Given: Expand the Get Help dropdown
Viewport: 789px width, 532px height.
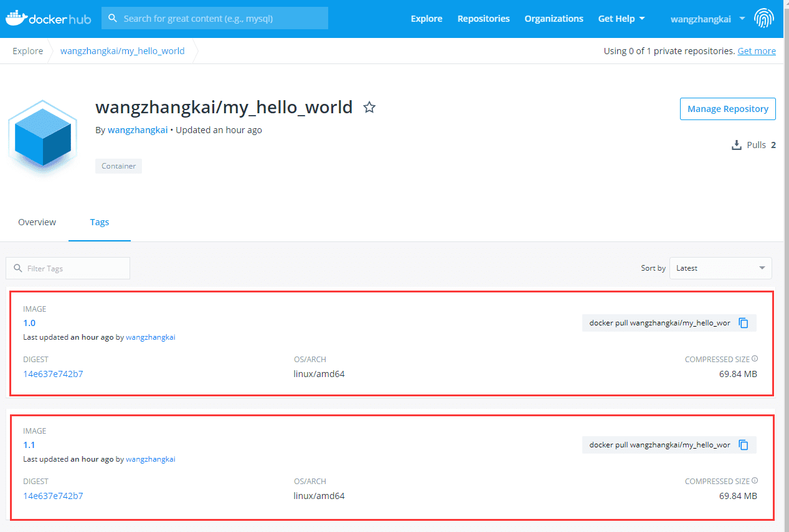Looking at the screenshot, I should [621, 19].
